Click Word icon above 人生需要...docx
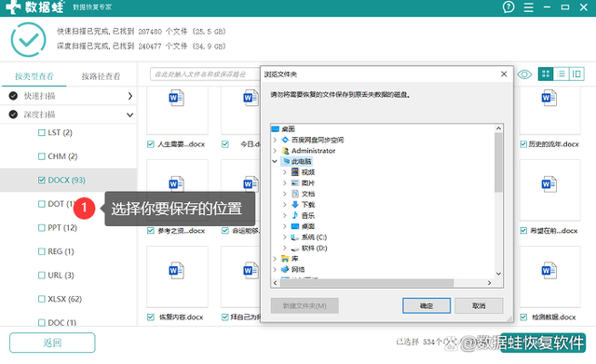 coord(176,98)
